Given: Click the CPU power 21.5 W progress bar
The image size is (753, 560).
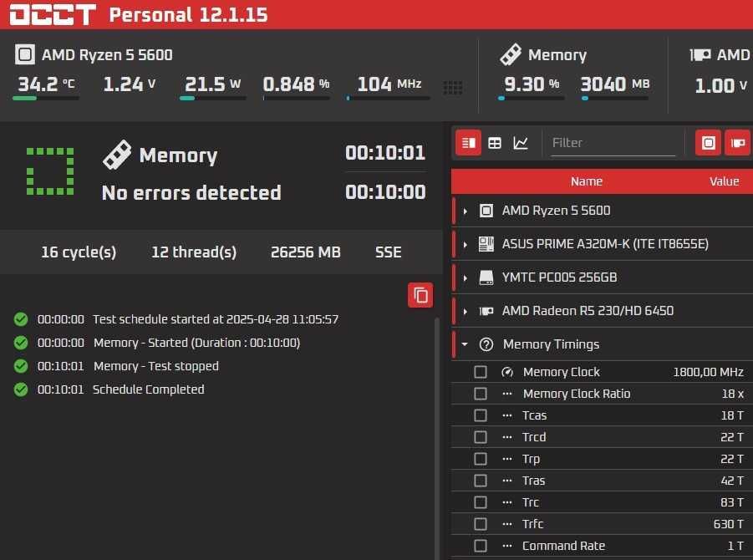Looking at the screenshot, I should pos(213,98).
